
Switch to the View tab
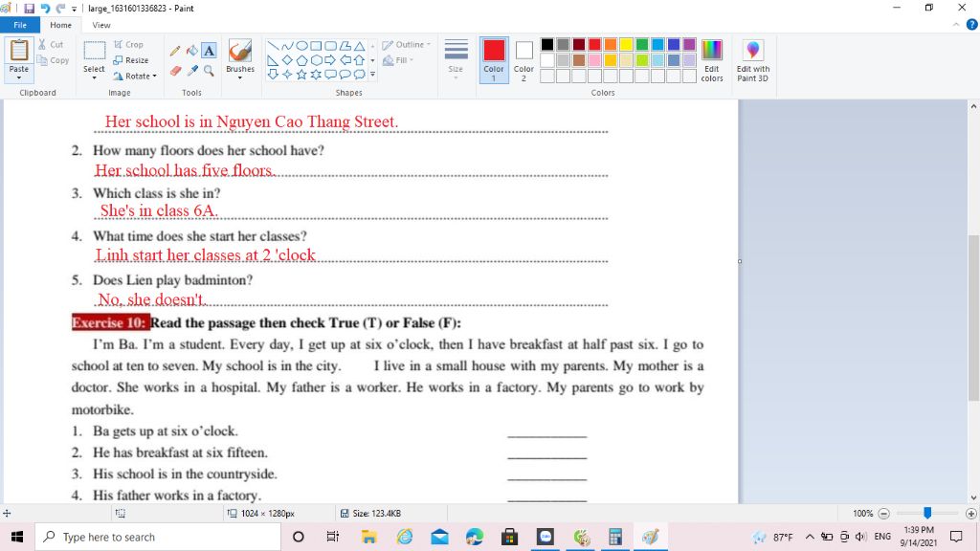(101, 25)
